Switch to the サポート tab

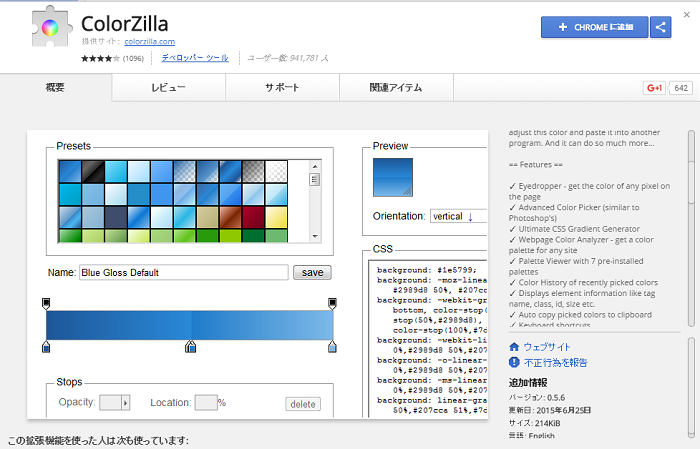(282, 87)
